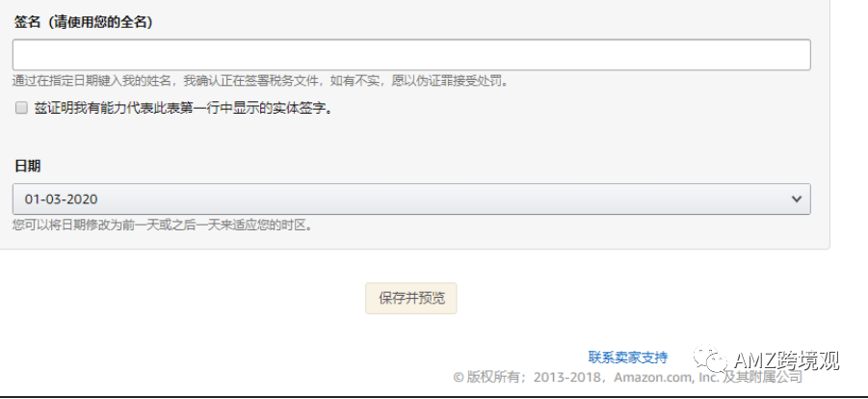Select the 01-03-2020 date value text
The image size is (868, 399).
coord(61,199)
